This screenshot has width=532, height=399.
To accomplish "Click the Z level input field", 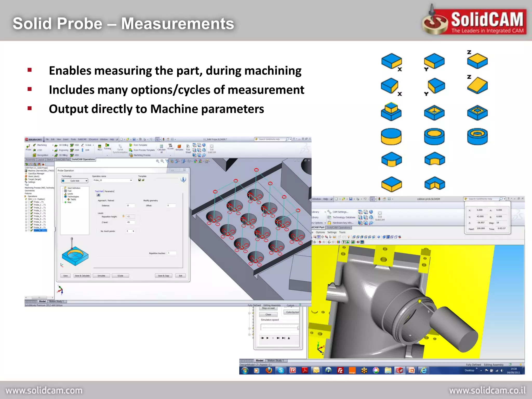I will (x=130, y=222).
